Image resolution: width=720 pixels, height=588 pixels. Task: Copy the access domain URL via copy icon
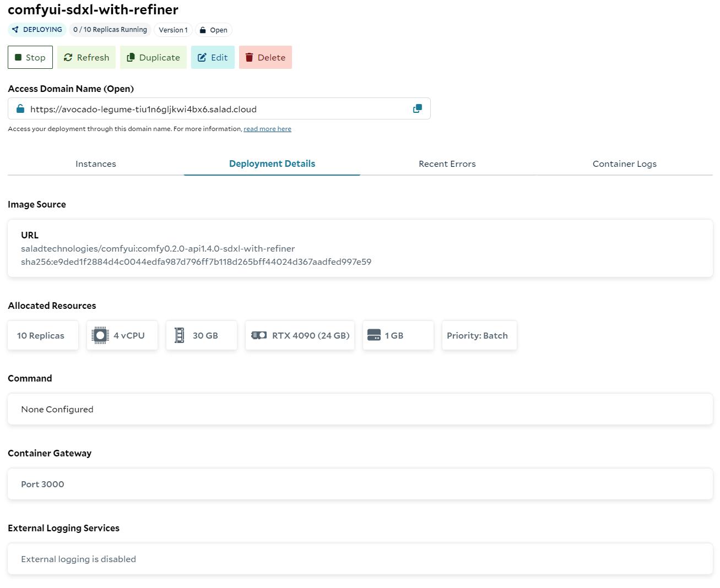point(418,109)
